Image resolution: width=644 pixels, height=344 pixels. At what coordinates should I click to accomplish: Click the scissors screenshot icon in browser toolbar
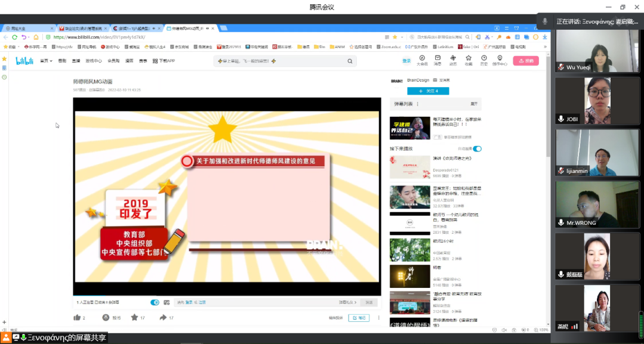[486, 37]
